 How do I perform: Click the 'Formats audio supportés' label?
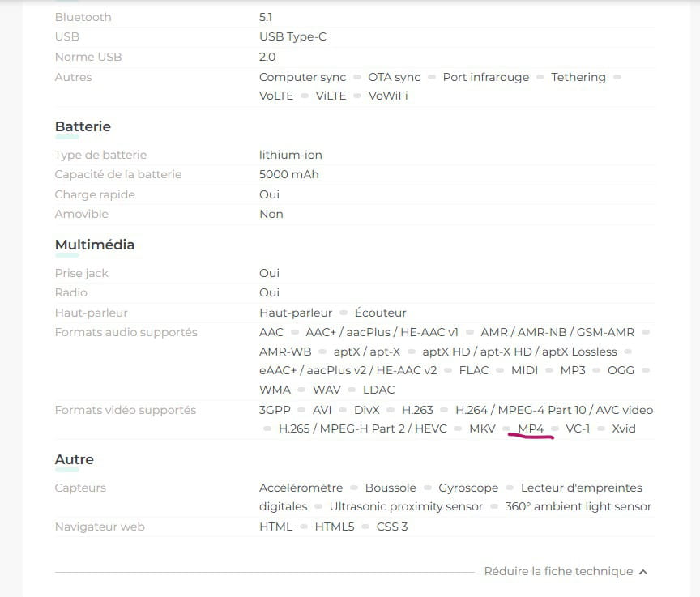(126, 332)
